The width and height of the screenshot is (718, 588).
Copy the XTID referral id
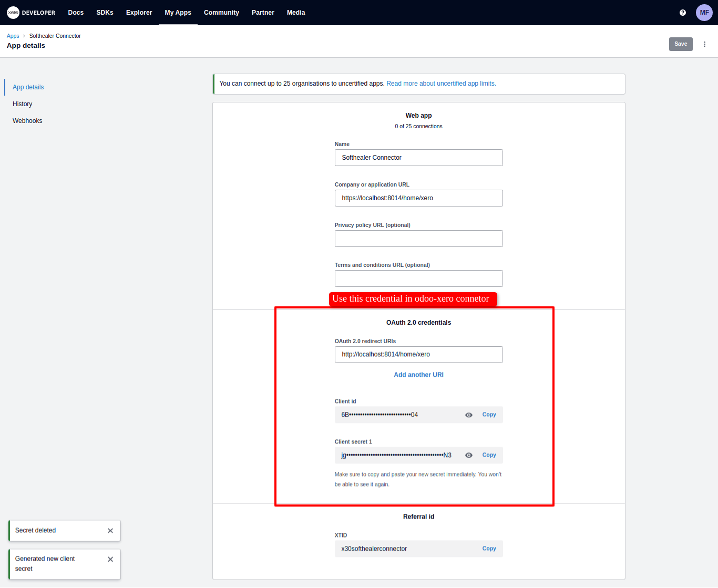coord(489,549)
